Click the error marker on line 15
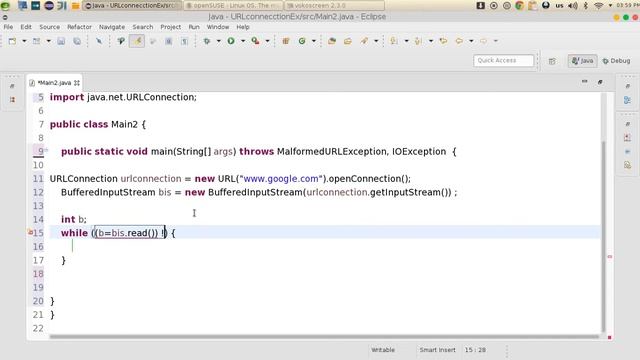 point(30,232)
